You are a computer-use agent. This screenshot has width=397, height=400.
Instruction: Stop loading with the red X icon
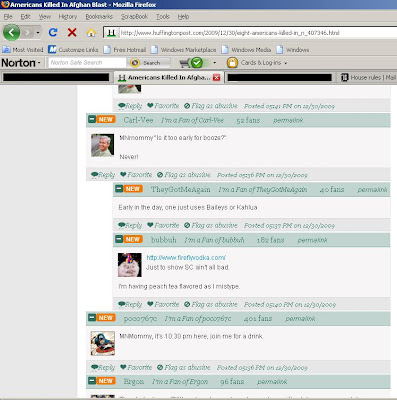click(72, 32)
